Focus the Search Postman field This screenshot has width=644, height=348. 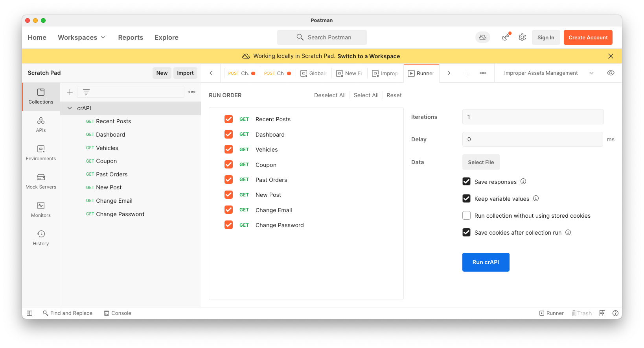click(322, 37)
